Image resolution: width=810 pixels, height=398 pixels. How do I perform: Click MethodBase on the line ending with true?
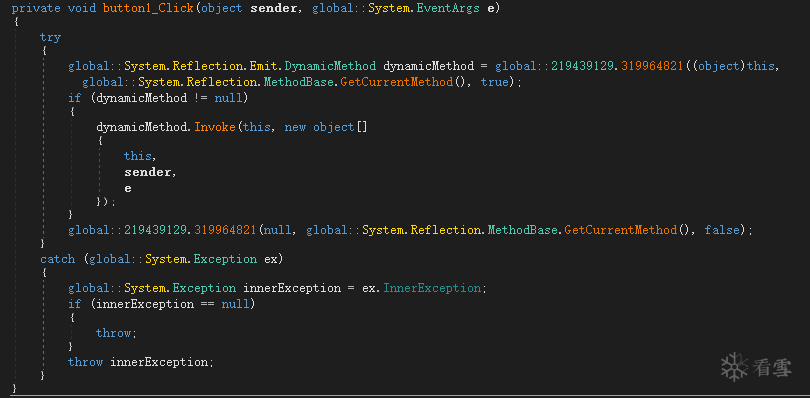299,82
